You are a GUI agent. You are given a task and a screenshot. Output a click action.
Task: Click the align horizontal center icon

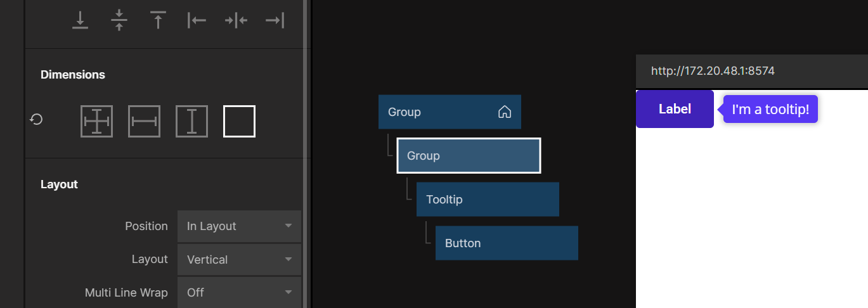236,20
